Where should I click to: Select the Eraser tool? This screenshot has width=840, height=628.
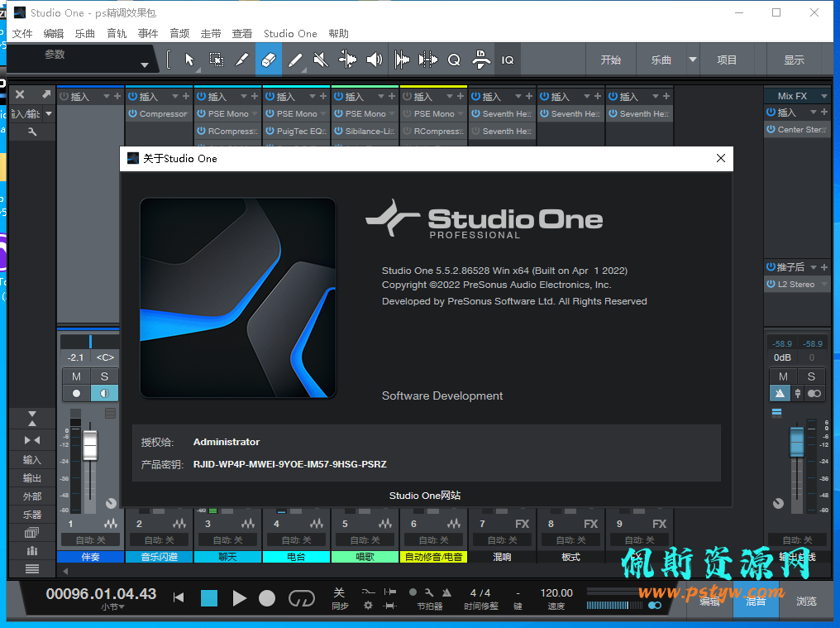click(x=269, y=60)
